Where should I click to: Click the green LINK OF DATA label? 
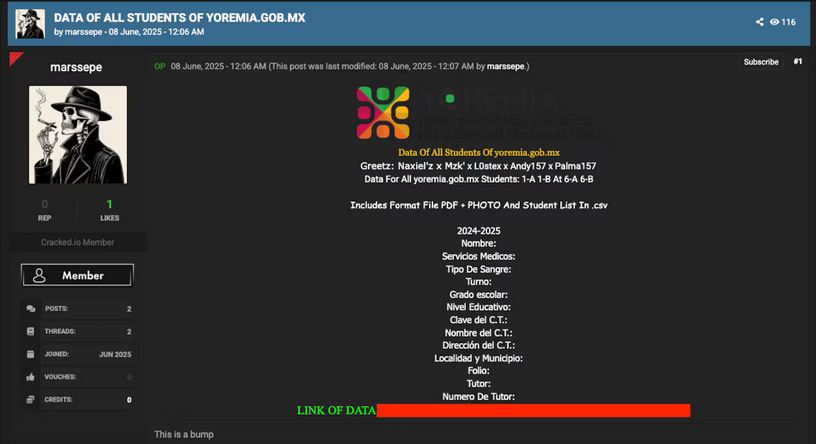pos(336,410)
